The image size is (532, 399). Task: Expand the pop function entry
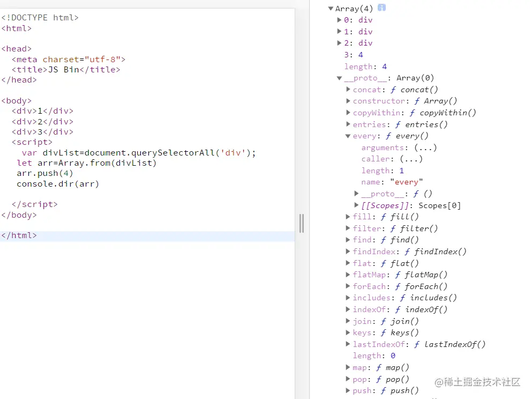click(348, 379)
